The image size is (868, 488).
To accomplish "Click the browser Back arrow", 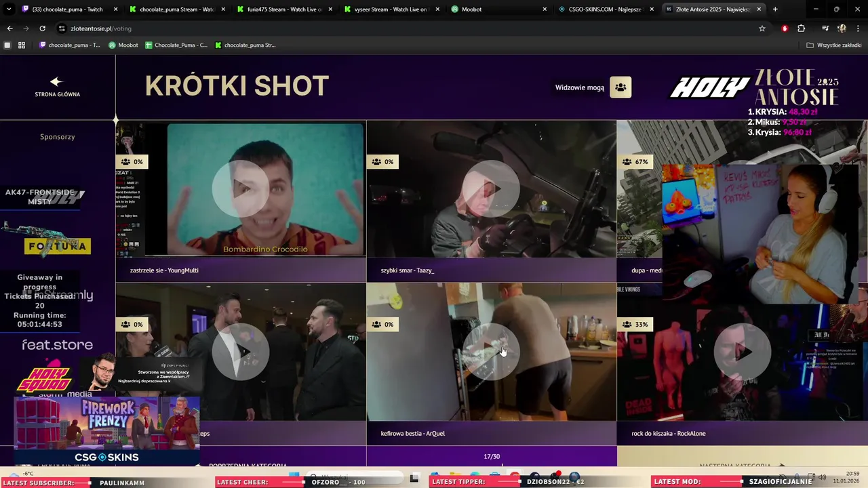I will [9, 28].
